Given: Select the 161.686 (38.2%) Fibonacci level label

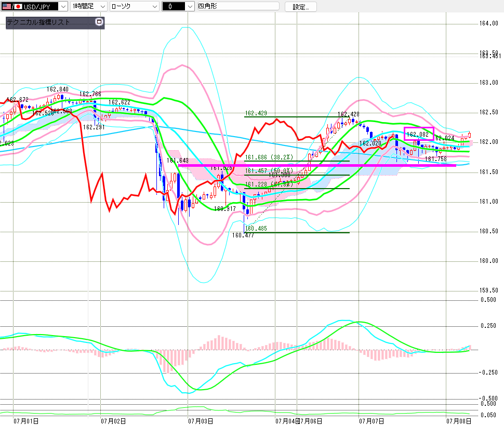Looking at the screenshot, I should point(269,157).
